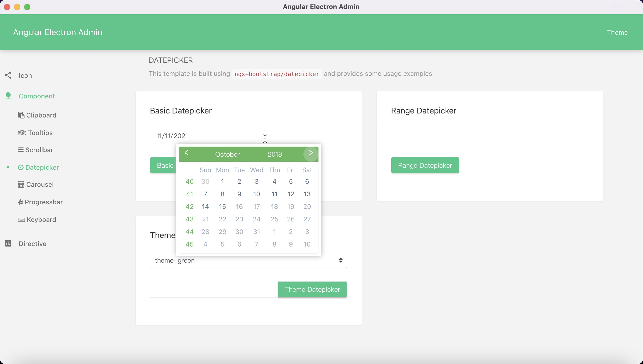Select October 12 in the calendar
Image resolution: width=643 pixels, height=364 pixels.
click(x=291, y=194)
